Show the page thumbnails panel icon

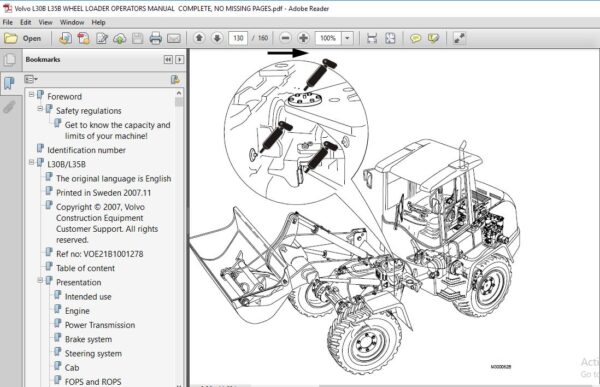(x=9, y=60)
